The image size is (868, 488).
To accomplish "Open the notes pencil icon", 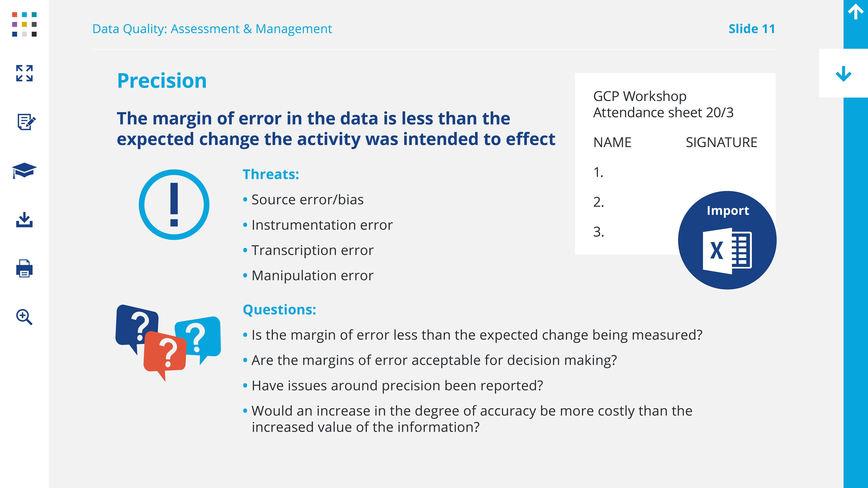I will click(26, 122).
